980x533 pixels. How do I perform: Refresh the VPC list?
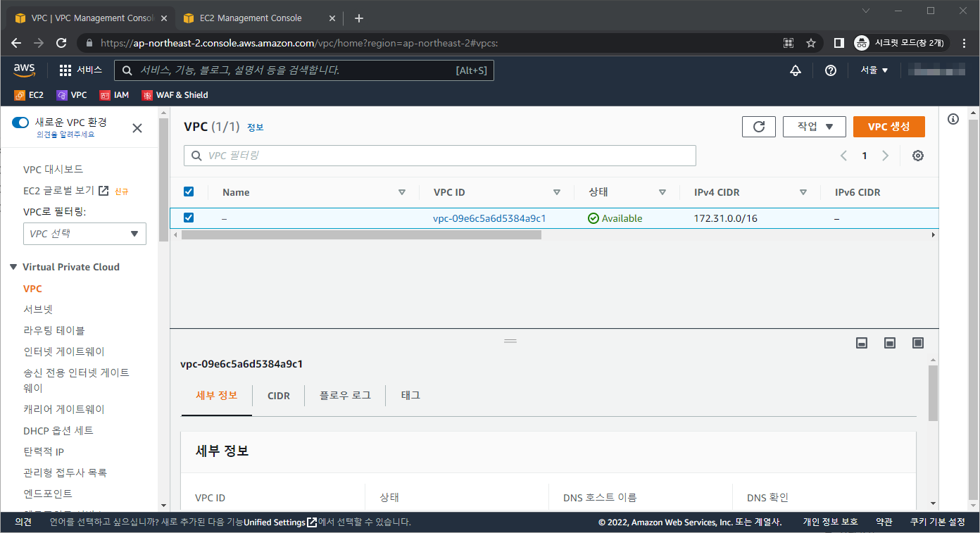point(759,127)
